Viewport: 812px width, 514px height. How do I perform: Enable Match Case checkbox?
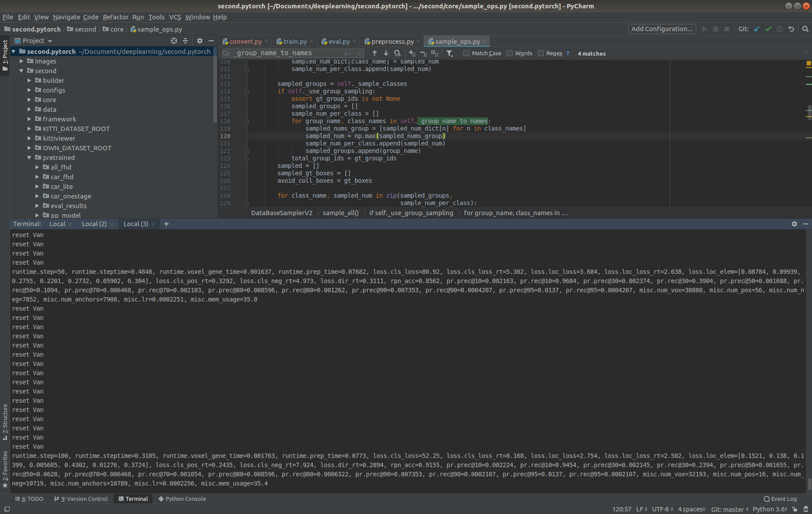[x=466, y=53]
